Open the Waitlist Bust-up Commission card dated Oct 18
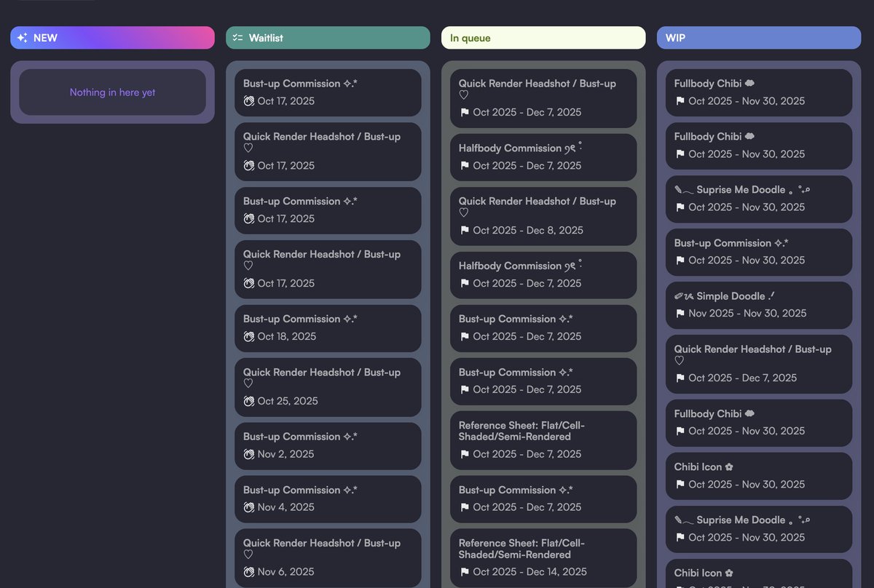This screenshot has width=874, height=588. [328, 328]
